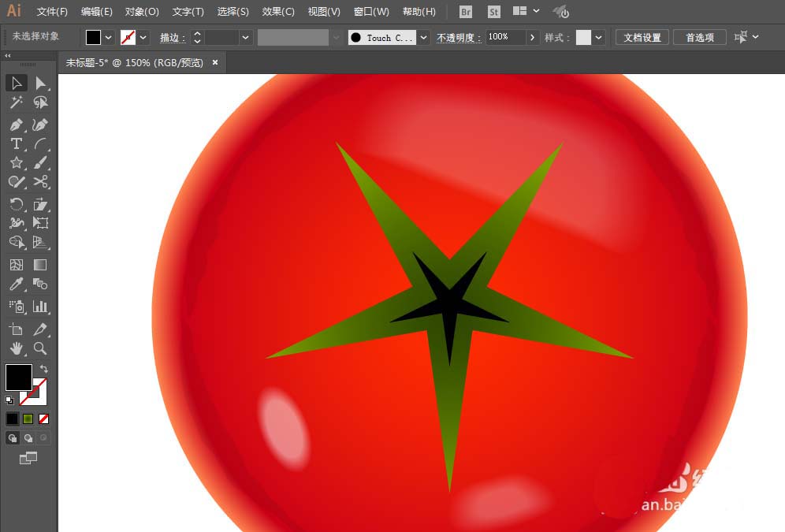Activate the Curvature tool
Viewport: 785px width, 532px height.
[40, 124]
